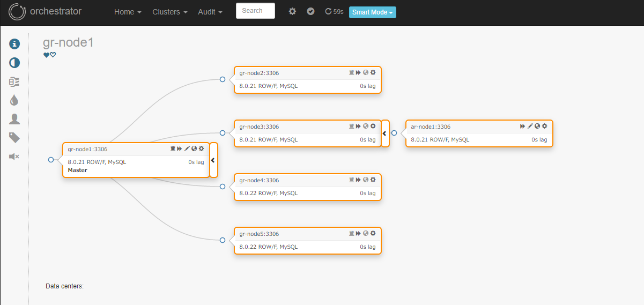Viewport: 644px width, 305px height.
Task: Click the circle connector left of gr-node2
Action: (223, 79)
